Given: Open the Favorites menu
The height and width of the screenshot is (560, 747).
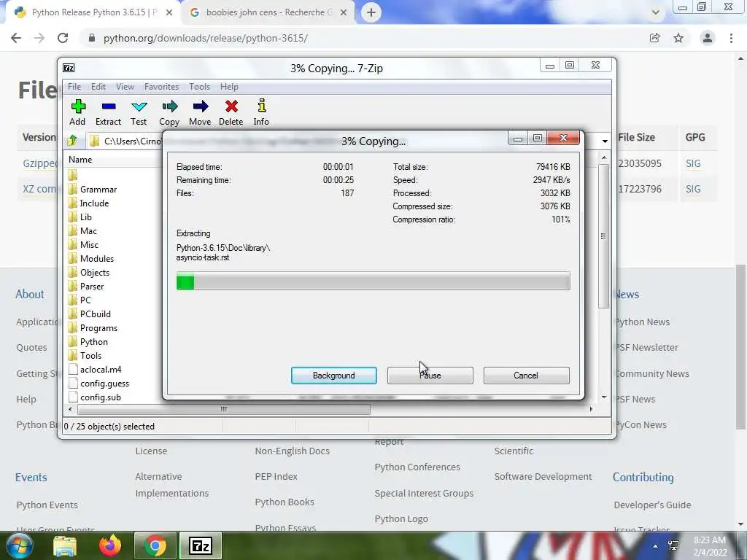Looking at the screenshot, I should [161, 87].
